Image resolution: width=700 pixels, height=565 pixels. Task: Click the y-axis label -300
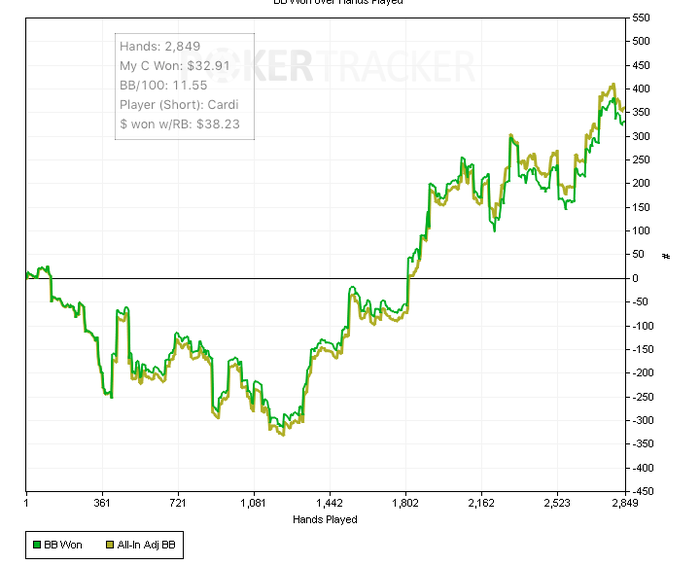(643, 420)
